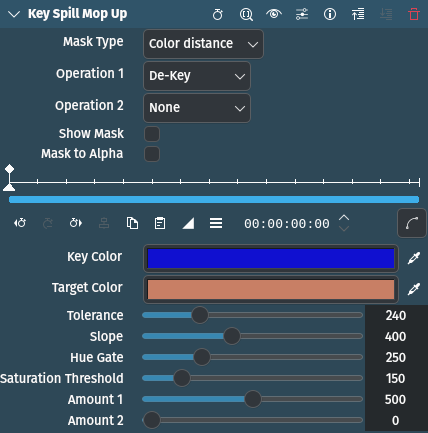The image size is (428, 433).
Task: Click the Slope value 400
Action: [x=396, y=336]
